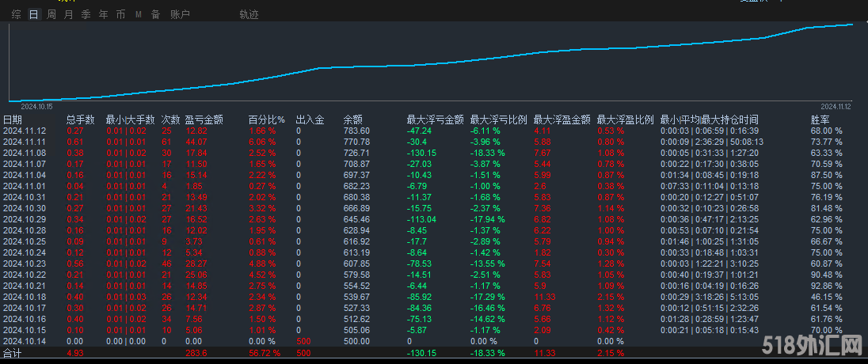Switch to the 账户 account tab
The image size is (868, 364).
pos(181,14)
